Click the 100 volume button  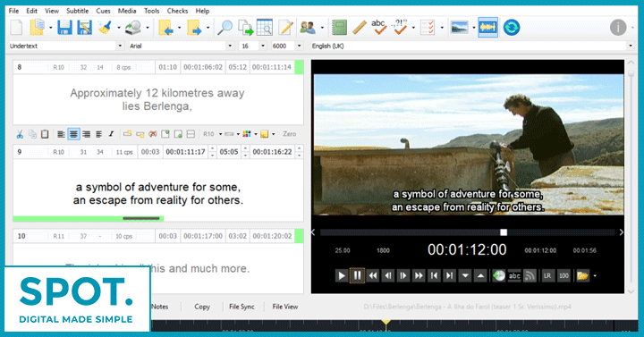(563, 276)
